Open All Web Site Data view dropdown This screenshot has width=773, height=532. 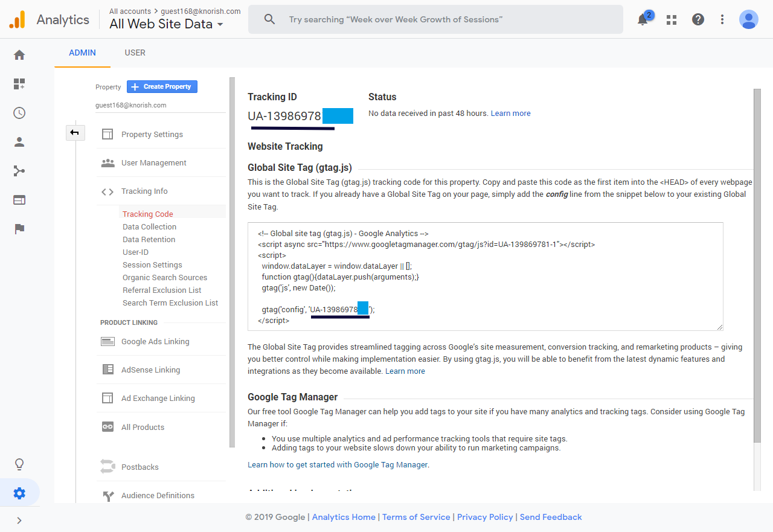pos(166,24)
